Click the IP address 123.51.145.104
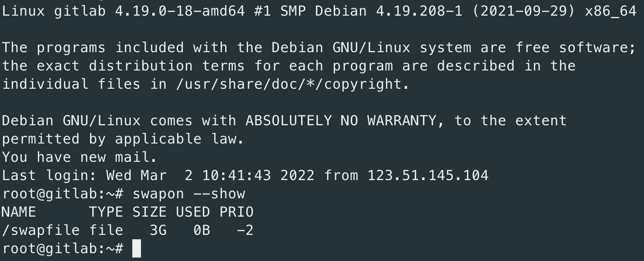 click(428, 175)
